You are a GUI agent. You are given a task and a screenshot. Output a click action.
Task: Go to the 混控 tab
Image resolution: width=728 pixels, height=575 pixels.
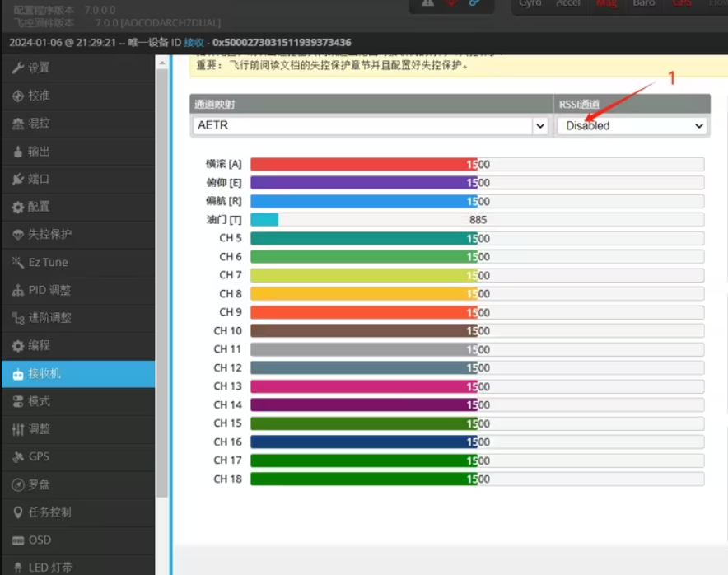[x=40, y=124]
